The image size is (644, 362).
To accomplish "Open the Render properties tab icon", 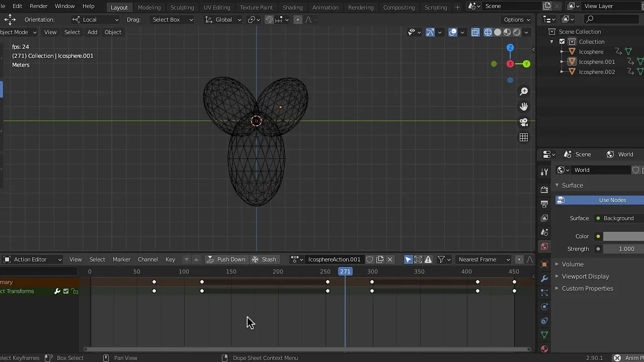I will click(544, 190).
